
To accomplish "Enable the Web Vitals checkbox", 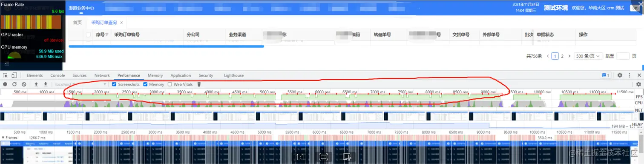I will [170, 84].
